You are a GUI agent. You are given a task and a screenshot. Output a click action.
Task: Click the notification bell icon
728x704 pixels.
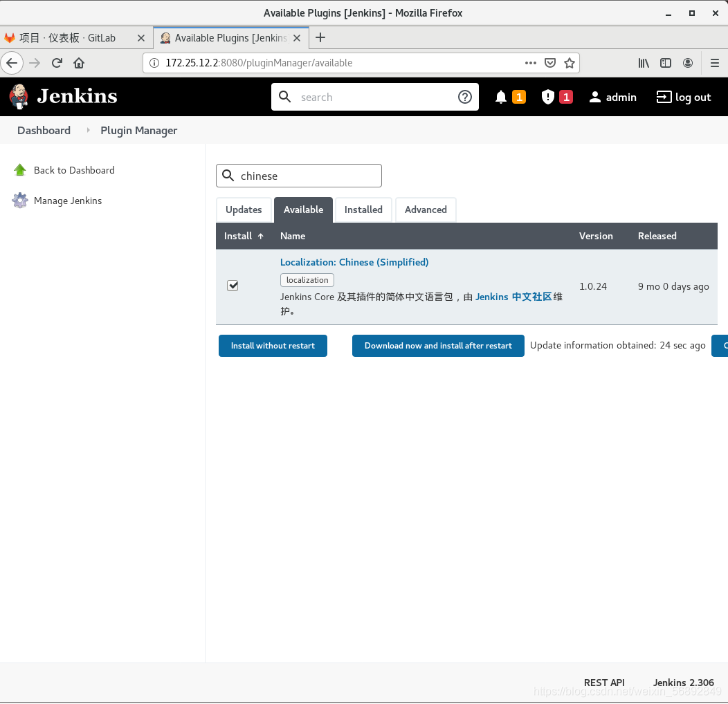500,97
